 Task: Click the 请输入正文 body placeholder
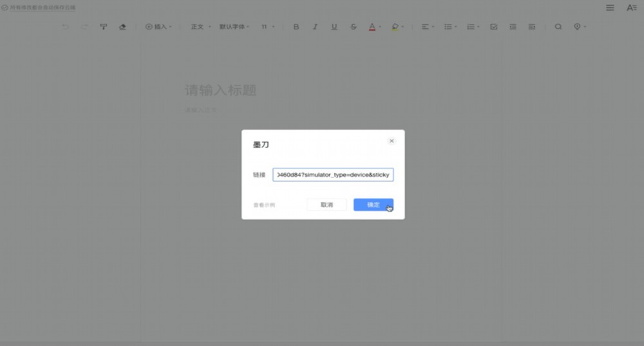pos(200,110)
